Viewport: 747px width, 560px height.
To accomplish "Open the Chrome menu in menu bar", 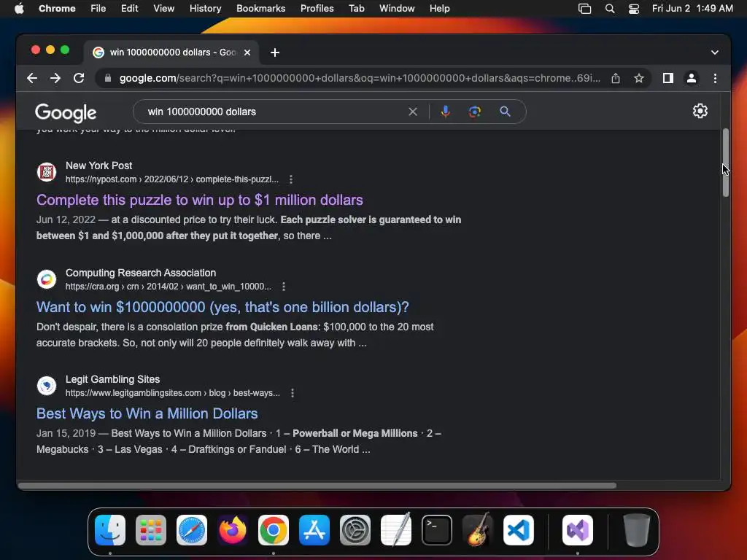I will (57, 9).
